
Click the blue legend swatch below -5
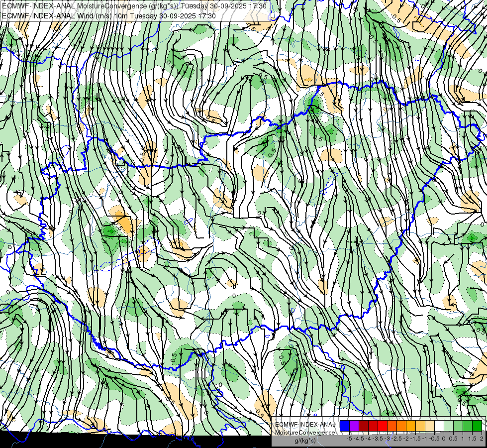tap(345, 426)
